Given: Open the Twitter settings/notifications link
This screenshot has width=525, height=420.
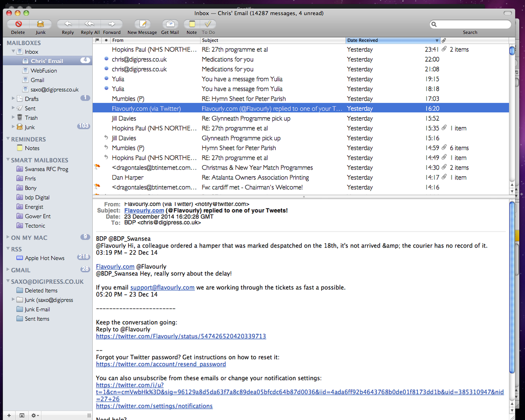Looking at the screenshot, I should coord(154,406).
